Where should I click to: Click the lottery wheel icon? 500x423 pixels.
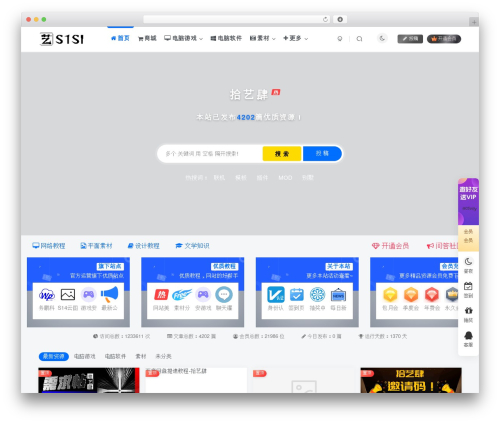click(x=317, y=295)
